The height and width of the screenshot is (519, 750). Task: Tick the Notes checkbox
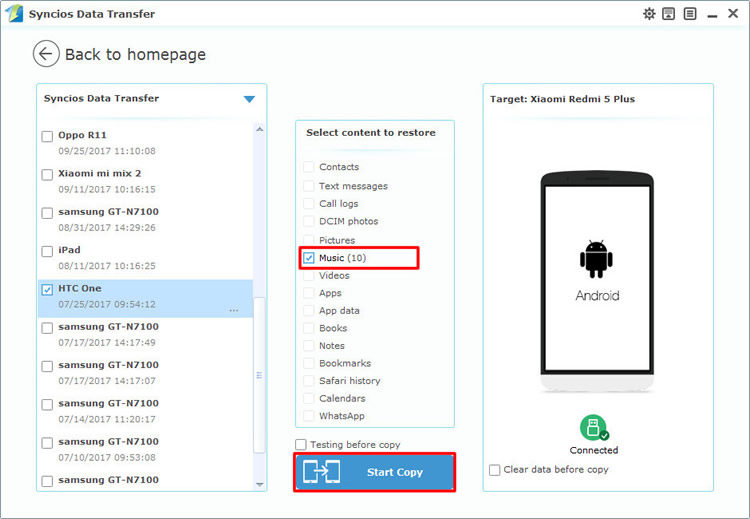tap(309, 346)
